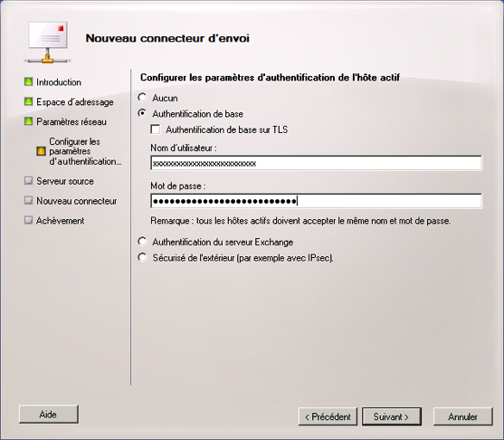Click the Nom d'utilisateur text field
Image resolution: width=504 pixels, height=440 pixels.
pos(317,163)
